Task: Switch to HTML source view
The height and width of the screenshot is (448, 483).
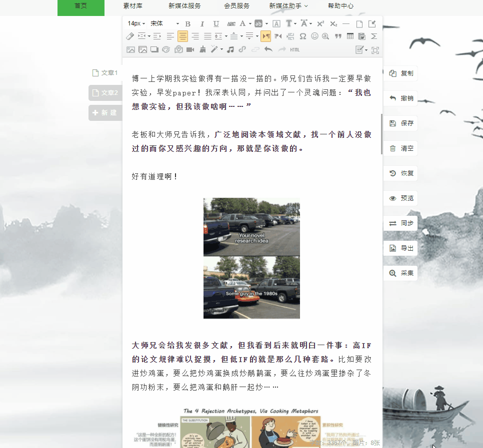Action: 294,49
